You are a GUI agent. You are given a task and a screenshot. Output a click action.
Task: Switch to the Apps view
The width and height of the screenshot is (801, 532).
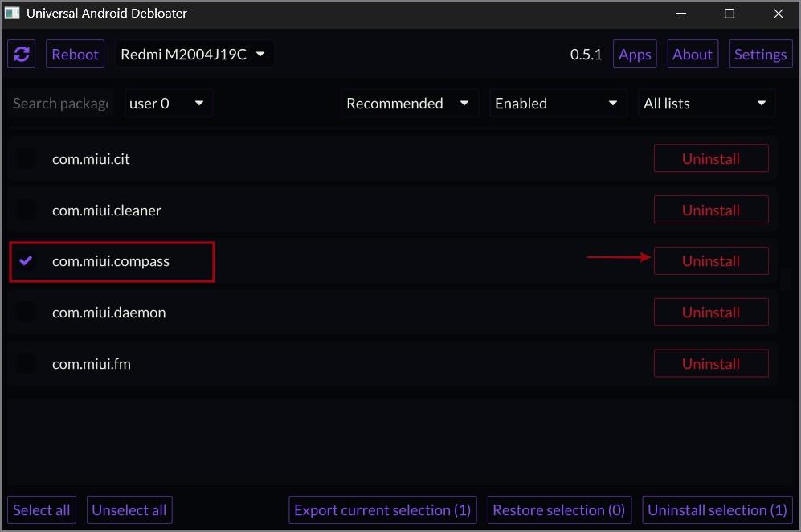(x=635, y=54)
